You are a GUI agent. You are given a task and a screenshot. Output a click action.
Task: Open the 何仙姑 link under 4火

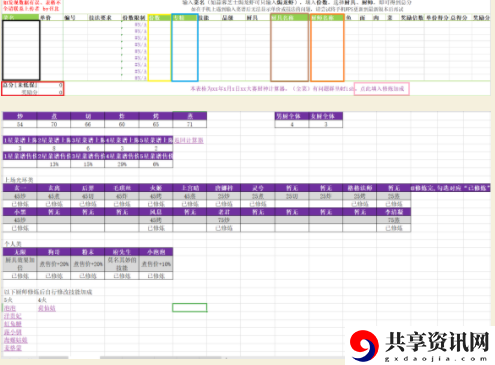click(x=47, y=308)
